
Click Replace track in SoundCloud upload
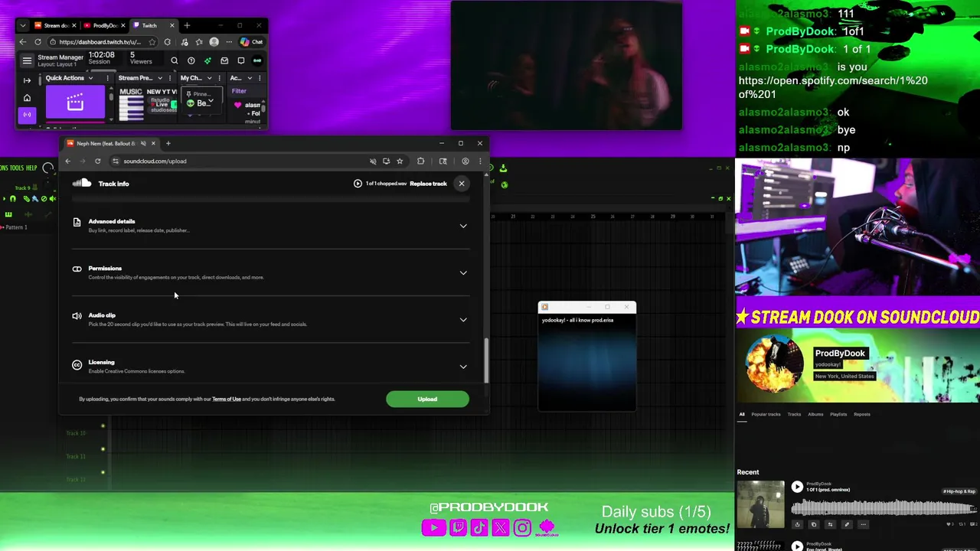coord(428,184)
